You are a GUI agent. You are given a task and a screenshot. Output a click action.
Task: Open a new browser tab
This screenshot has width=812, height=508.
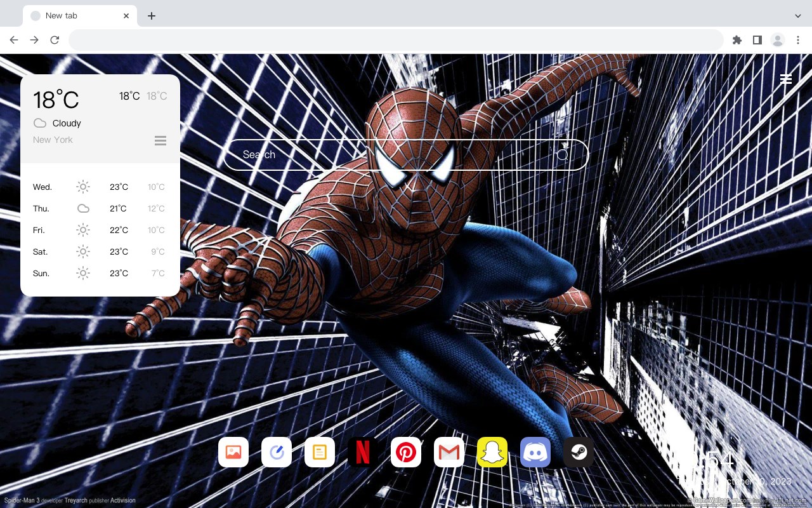[151, 16]
